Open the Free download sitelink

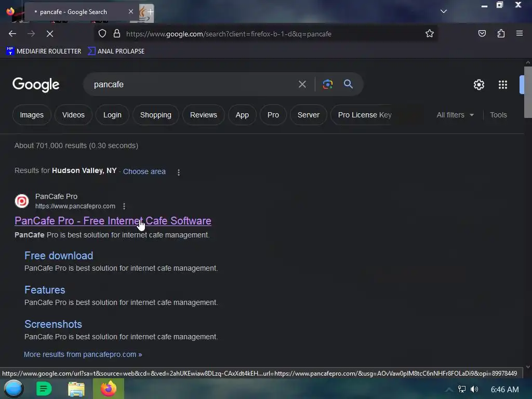coord(59,256)
